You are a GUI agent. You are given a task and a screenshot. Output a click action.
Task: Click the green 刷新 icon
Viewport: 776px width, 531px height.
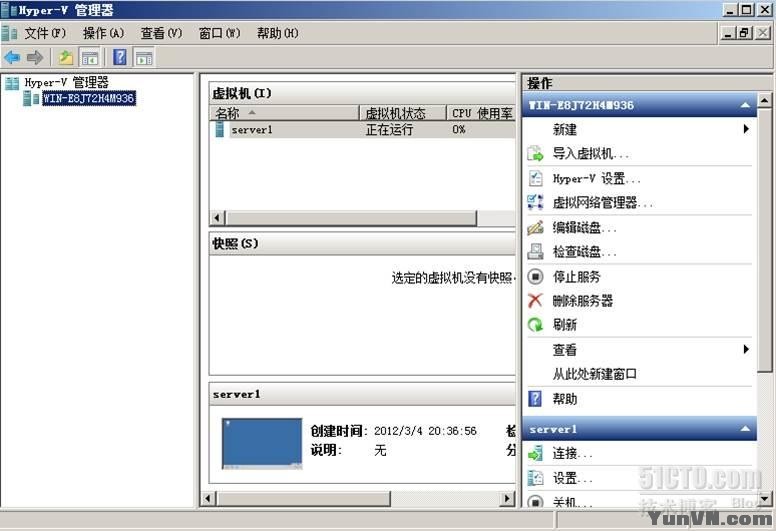click(535, 325)
